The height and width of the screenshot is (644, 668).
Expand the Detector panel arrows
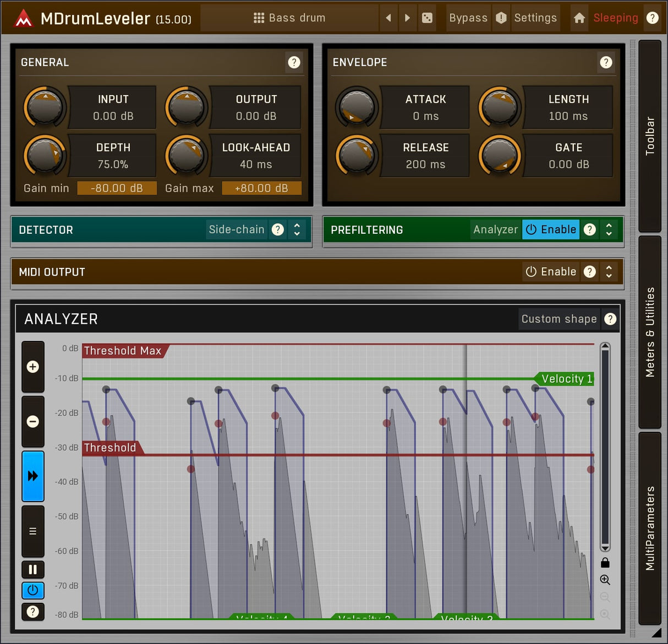click(297, 230)
